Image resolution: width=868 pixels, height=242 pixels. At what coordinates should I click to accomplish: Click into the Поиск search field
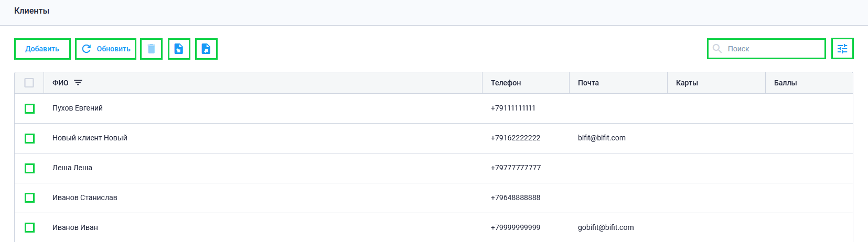[x=766, y=49]
